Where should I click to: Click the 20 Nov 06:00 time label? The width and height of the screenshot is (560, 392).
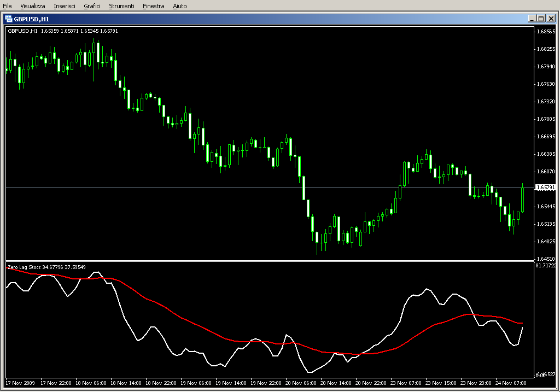click(x=301, y=383)
